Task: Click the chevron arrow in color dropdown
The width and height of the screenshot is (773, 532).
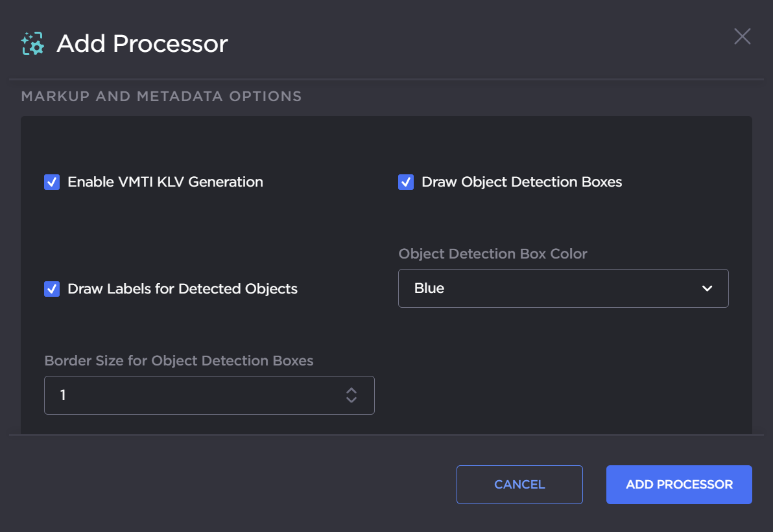Action: [707, 288]
